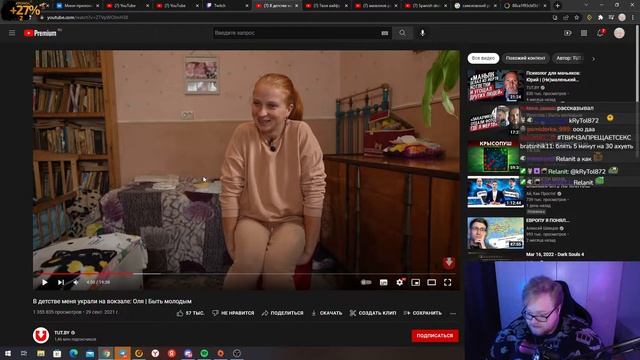Viewport: 640px width, 360px height.
Task: Enable theater mode
Action: 431,282
